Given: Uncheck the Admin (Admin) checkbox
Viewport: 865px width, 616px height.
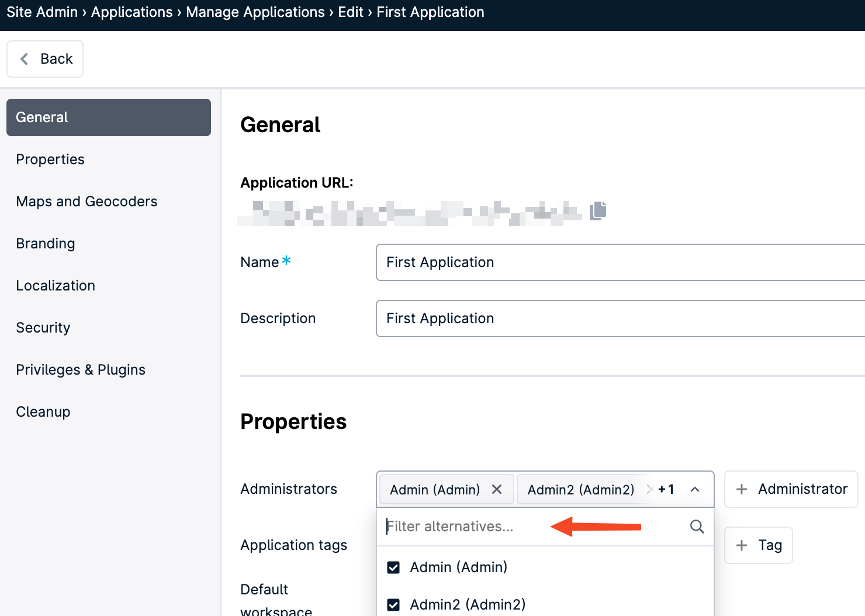Looking at the screenshot, I should pyautogui.click(x=393, y=567).
